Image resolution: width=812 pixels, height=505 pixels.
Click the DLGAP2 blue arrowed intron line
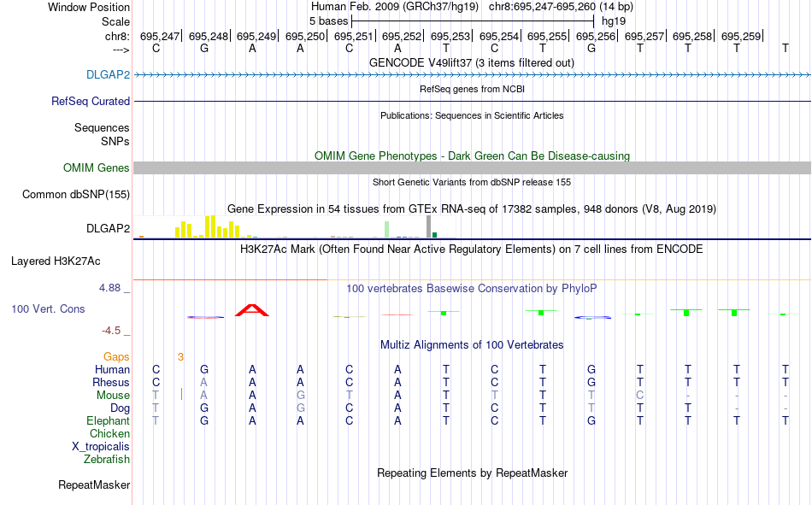[473, 74]
